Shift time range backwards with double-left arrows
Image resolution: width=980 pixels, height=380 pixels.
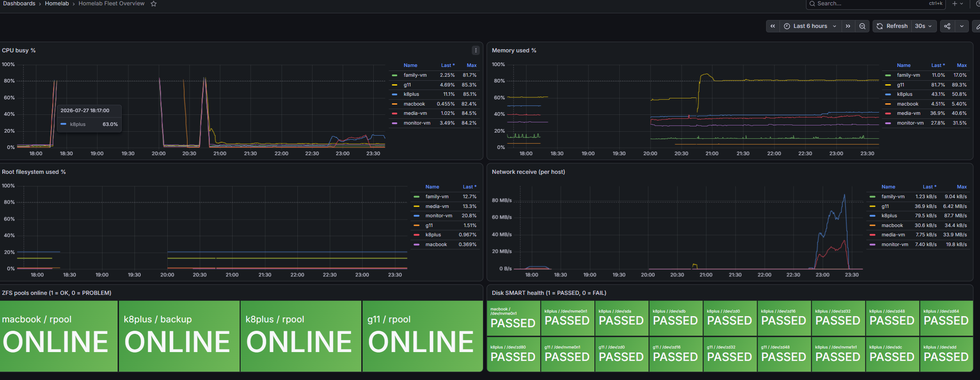773,26
